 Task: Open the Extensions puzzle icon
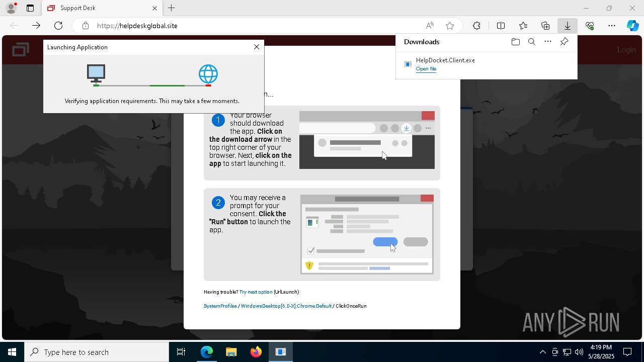tap(476, 26)
